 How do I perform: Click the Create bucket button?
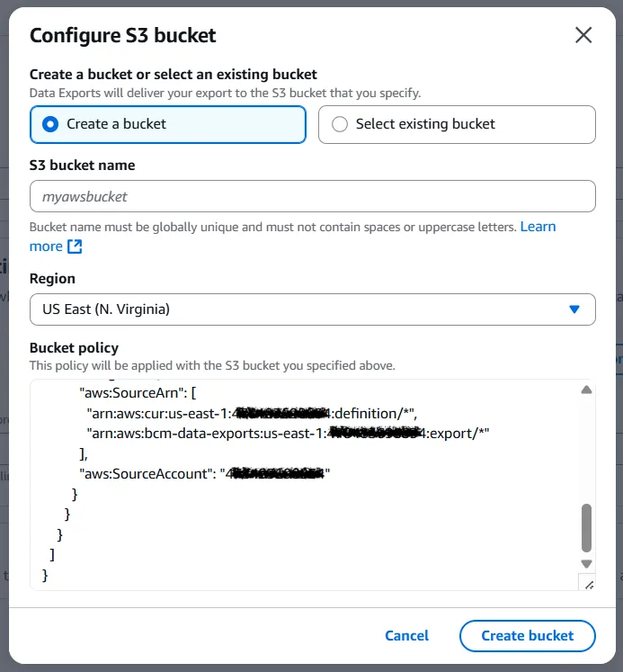tap(527, 635)
